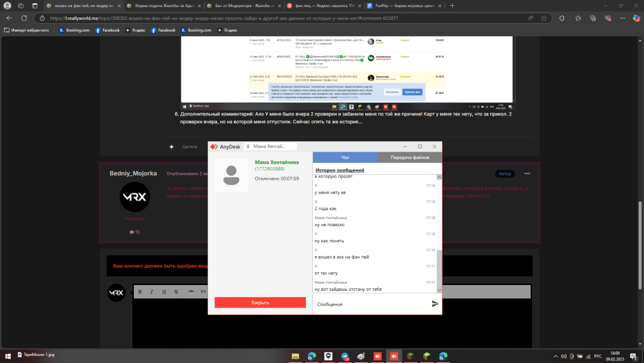This screenshot has height=363, width=644.
Task: Open the Browser essentials heart icon
Action: pyautogui.click(x=608, y=18)
